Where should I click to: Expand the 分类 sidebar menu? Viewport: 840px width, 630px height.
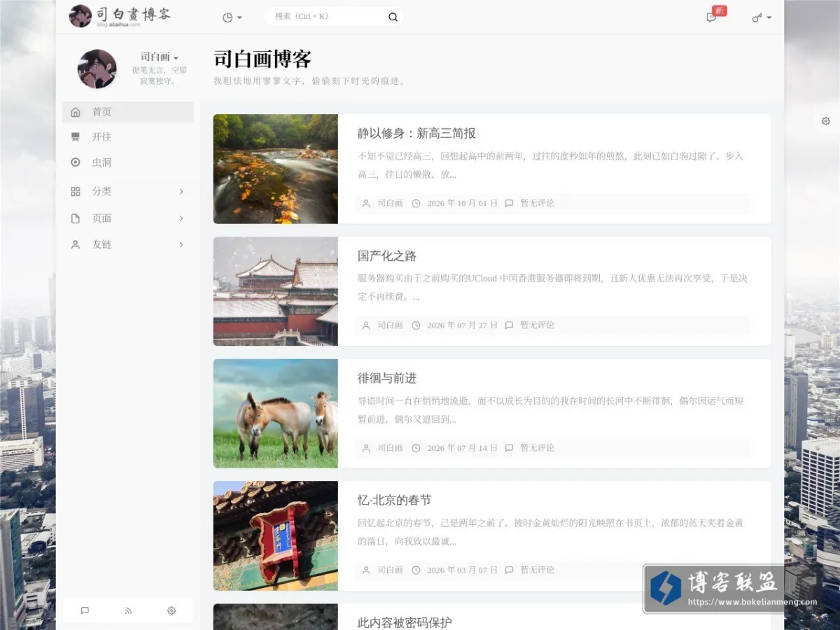[127, 191]
